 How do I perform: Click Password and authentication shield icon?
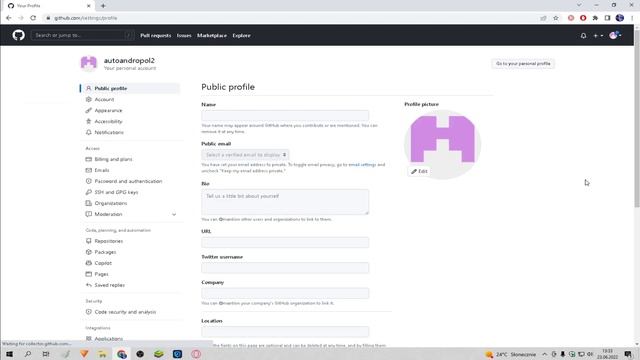pyautogui.click(x=89, y=181)
